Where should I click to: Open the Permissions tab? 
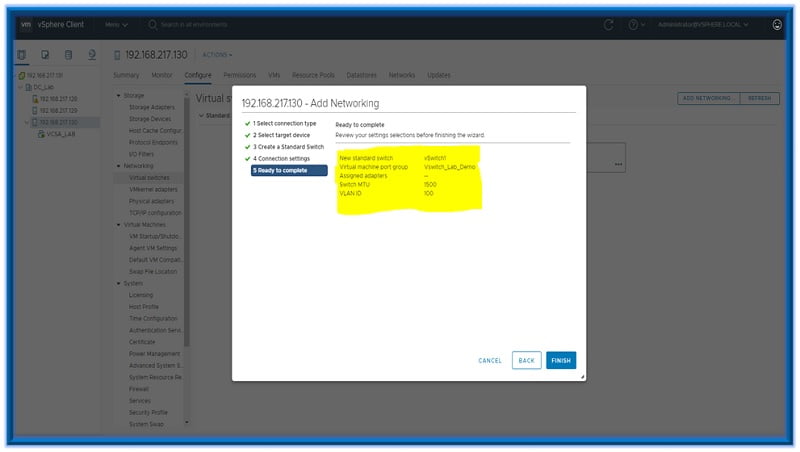[239, 75]
